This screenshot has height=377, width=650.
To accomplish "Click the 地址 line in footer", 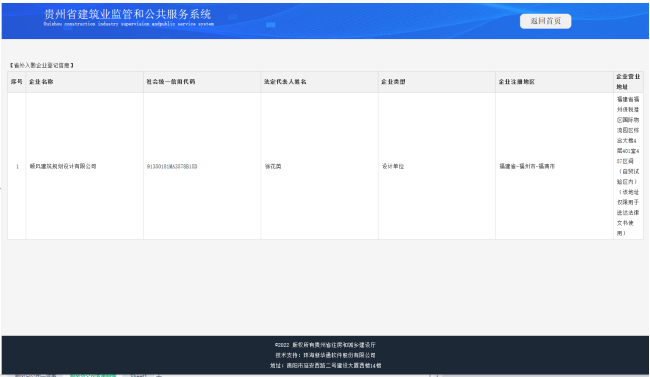I will tap(325, 365).
